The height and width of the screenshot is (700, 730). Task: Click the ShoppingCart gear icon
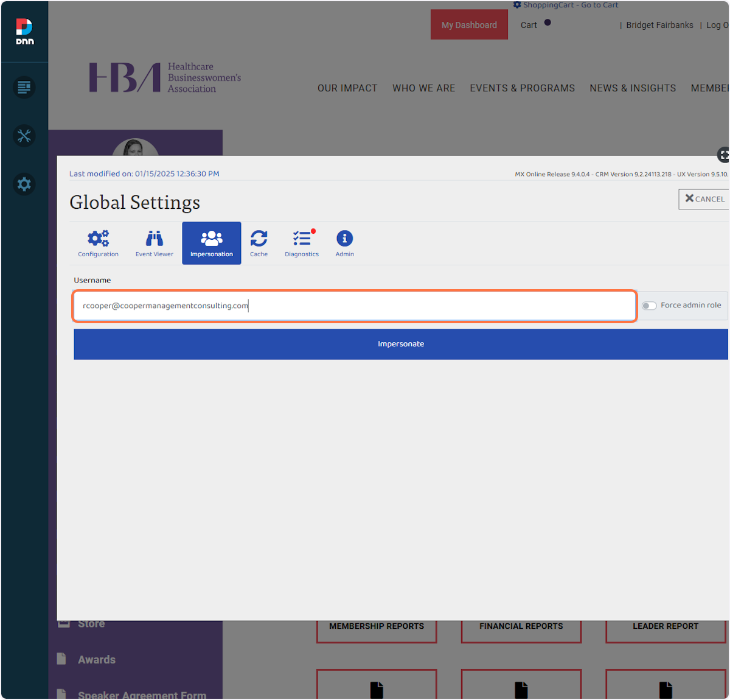(517, 5)
